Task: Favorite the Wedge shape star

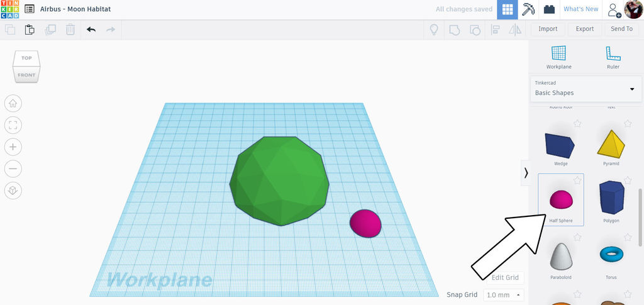Action: (x=577, y=123)
